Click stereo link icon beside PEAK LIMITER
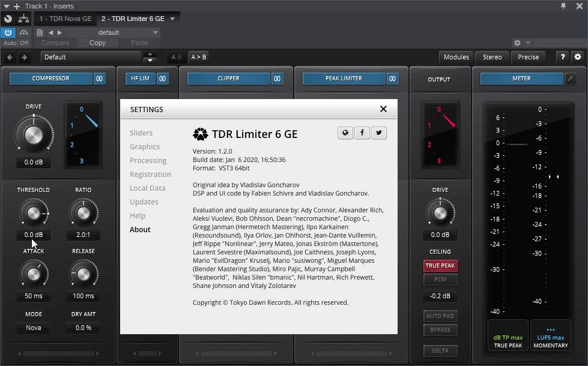The image size is (588, 366). point(392,79)
